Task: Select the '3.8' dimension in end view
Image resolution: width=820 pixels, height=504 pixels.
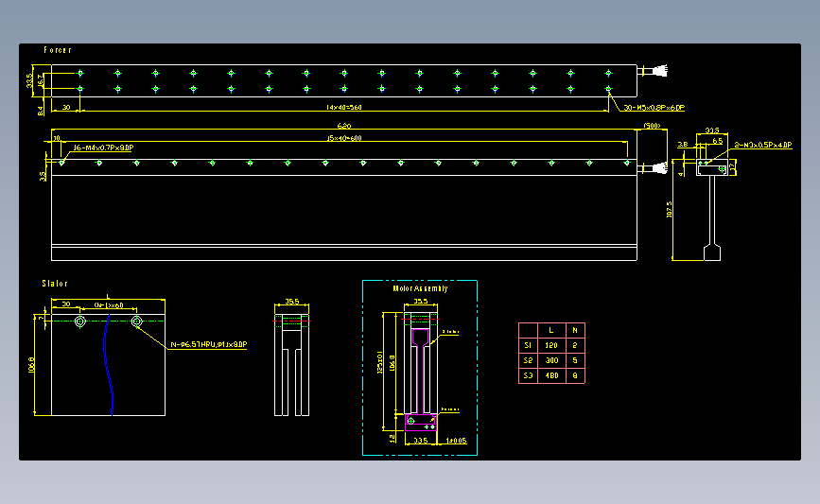Action: pos(683,145)
